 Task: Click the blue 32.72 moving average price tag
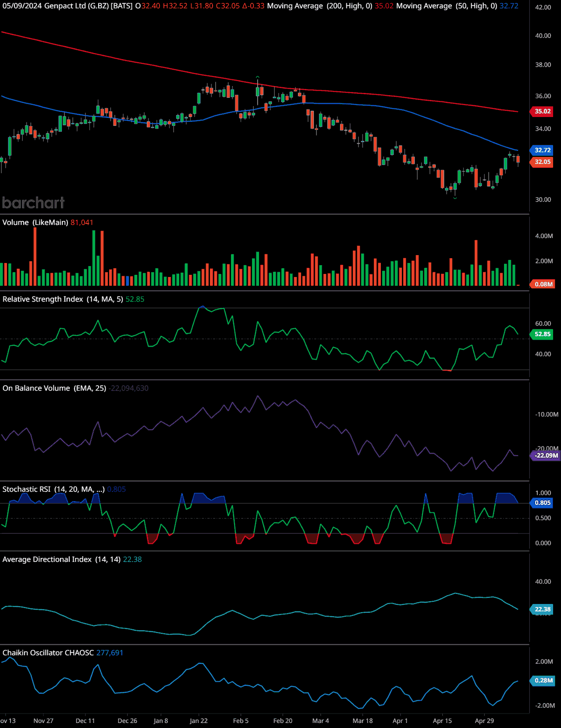(x=542, y=150)
